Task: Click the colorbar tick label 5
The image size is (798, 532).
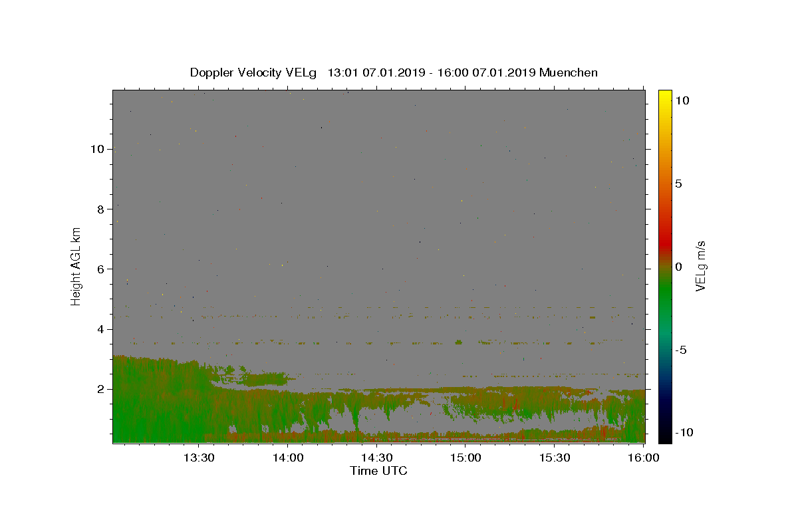Action: pos(678,184)
